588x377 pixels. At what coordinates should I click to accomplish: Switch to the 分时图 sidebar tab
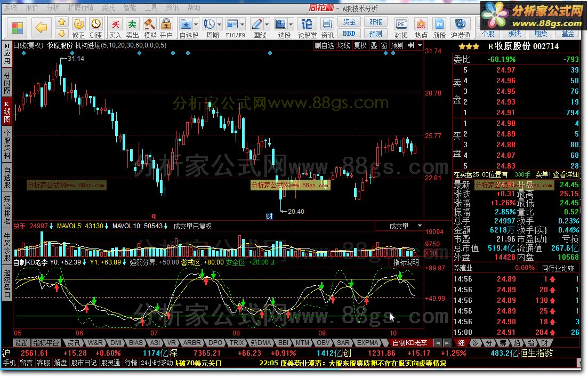pos(7,83)
